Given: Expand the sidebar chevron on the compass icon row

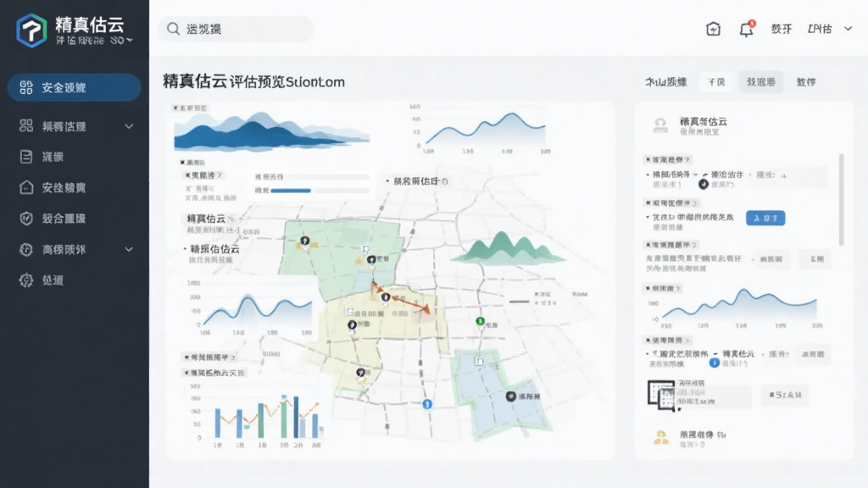Looking at the screenshot, I should coord(129,250).
